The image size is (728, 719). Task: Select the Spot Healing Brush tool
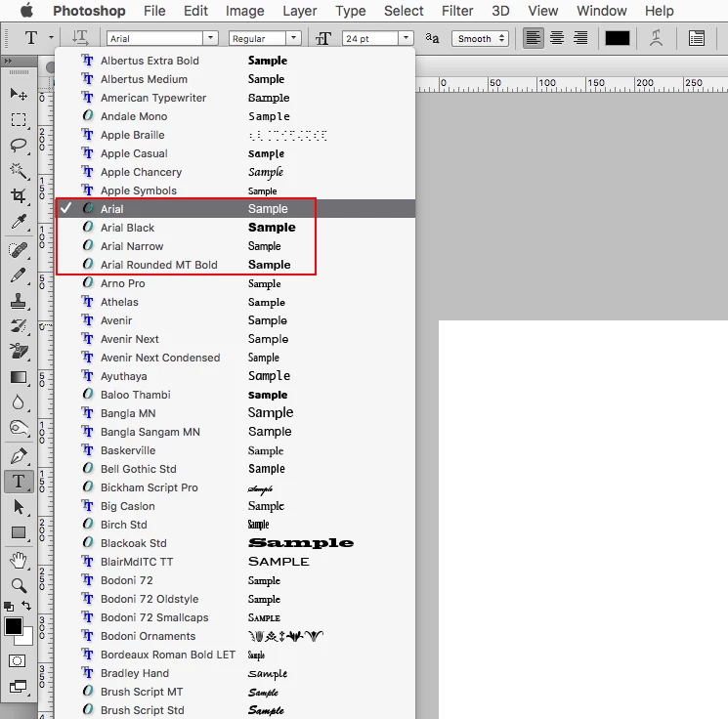click(19, 250)
